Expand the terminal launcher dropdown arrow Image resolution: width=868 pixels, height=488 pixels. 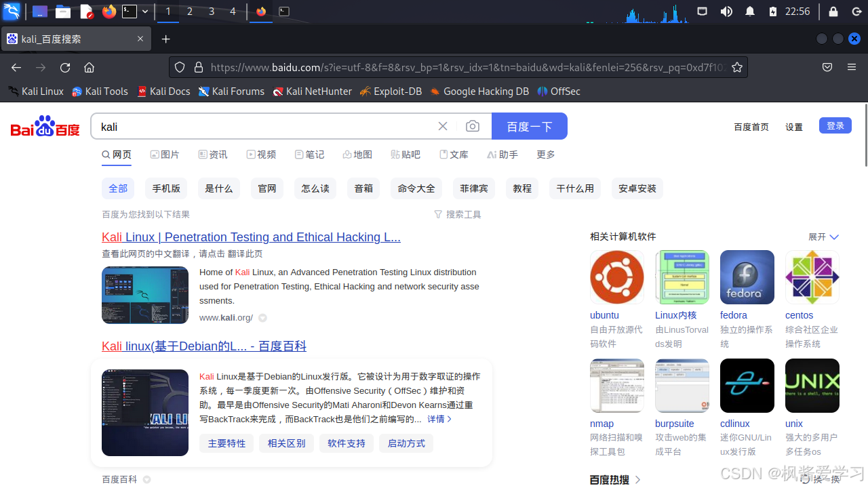145,12
